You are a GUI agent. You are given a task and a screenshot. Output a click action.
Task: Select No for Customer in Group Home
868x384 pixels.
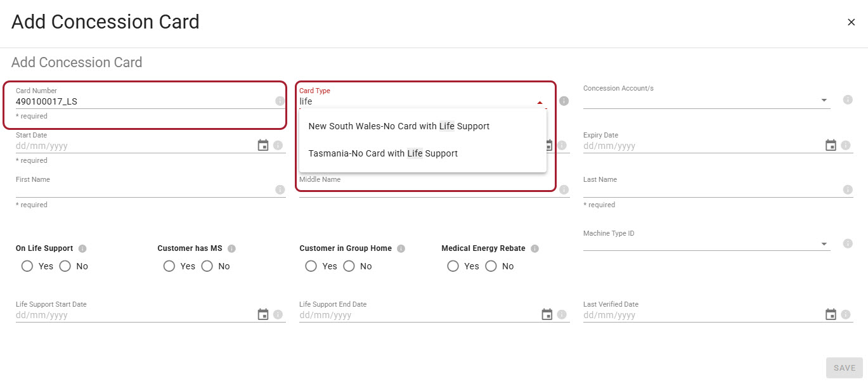349,266
